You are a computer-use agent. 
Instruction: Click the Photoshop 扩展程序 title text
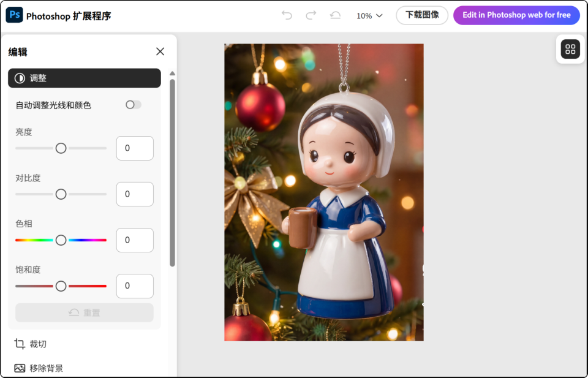(x=69, y=16)
